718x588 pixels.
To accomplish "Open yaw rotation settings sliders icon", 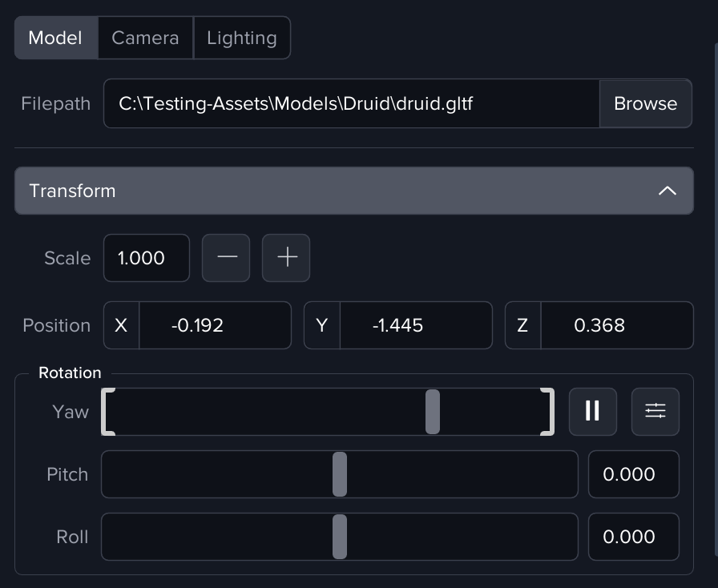I will 655,412.
